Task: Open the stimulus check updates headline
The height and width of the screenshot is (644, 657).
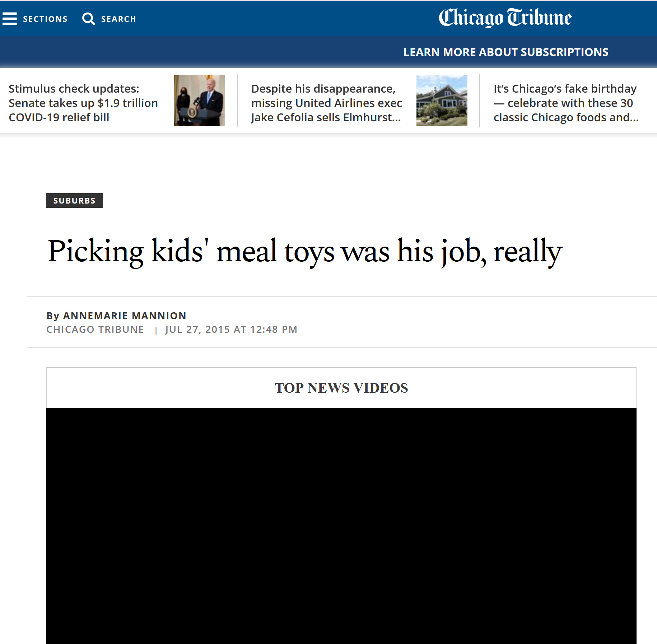Action: [83, 103]
